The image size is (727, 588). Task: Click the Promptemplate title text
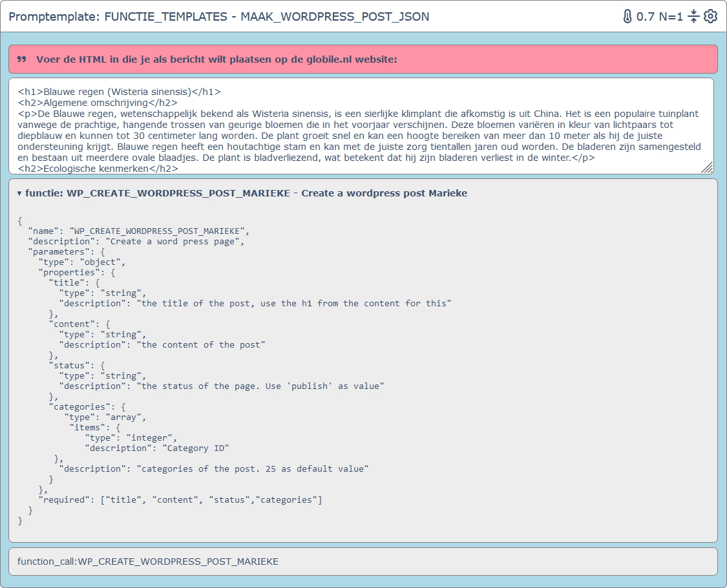click(x=218, y=17)
